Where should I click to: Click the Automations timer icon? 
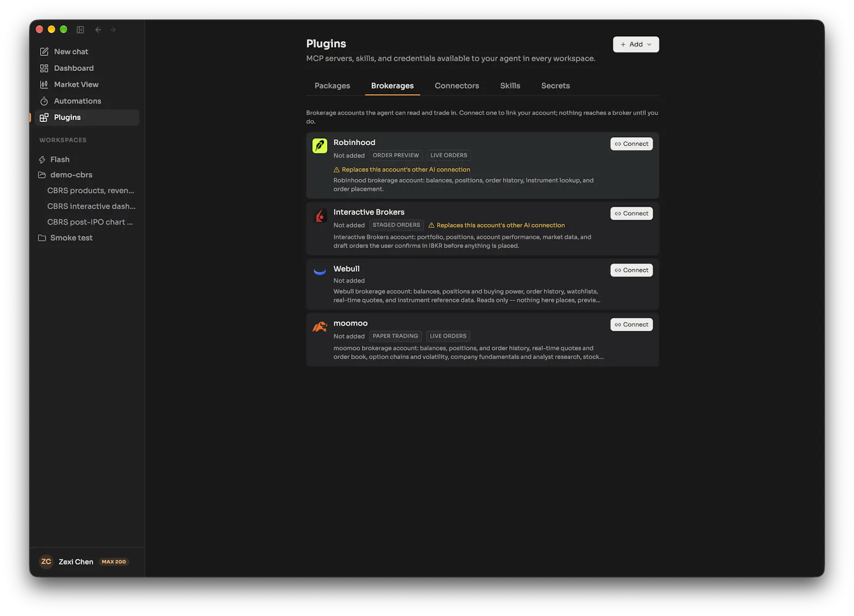(x=44, y=101)
